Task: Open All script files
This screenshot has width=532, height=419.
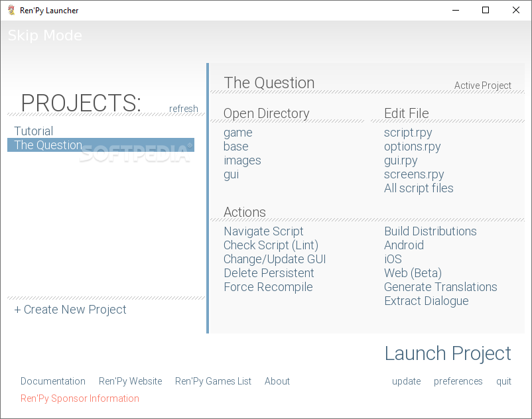Action: point(419,188)
